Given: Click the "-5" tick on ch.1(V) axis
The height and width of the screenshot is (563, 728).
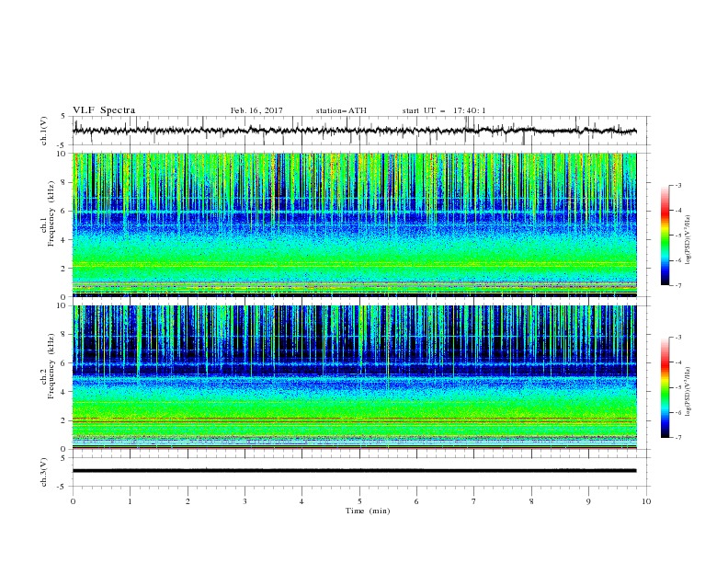Looking at the screenshot, I should coord(63,145).
